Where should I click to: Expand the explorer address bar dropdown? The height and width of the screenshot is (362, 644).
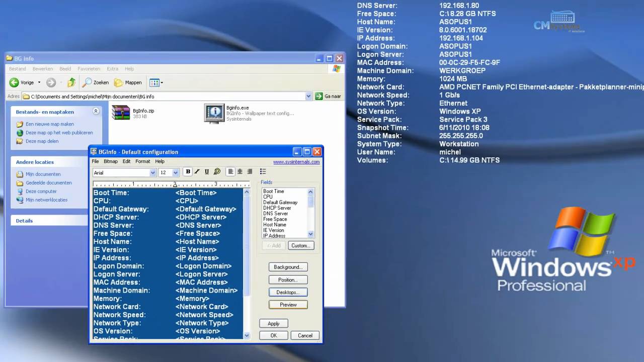308,96
